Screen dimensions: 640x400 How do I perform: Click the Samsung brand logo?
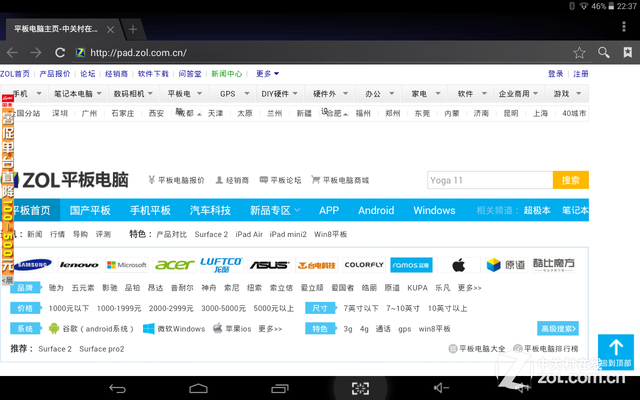33,265
